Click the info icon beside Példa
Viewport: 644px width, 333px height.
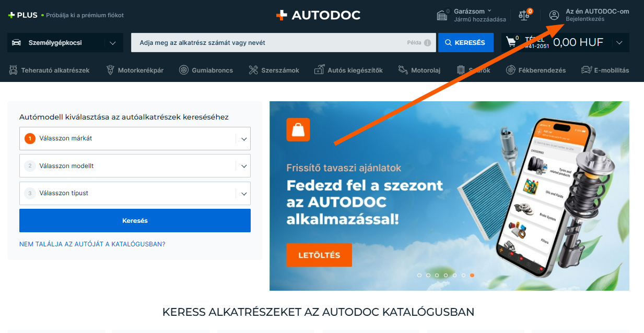[x=427, y=43]
